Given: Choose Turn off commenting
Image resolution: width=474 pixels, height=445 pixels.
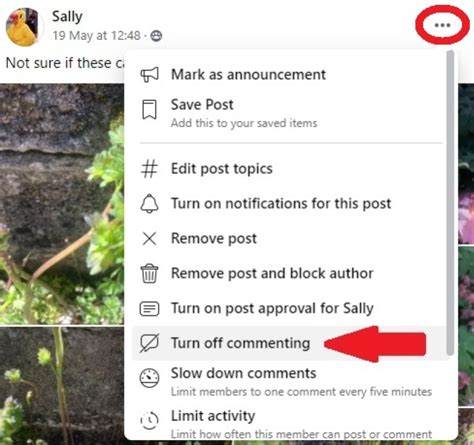Looking at the screenshot, I should coord(240,343).
